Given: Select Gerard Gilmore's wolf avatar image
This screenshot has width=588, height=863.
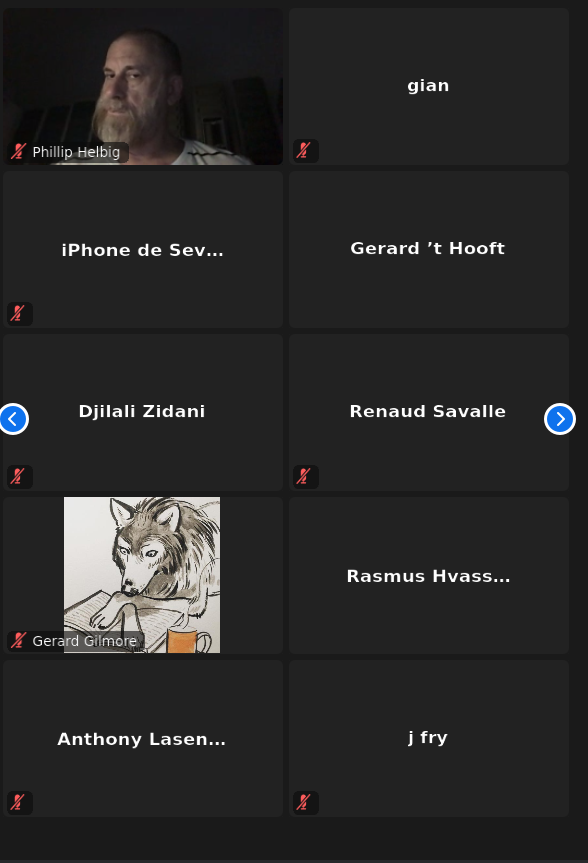Looking at the screenshot, I should [142, 575].
